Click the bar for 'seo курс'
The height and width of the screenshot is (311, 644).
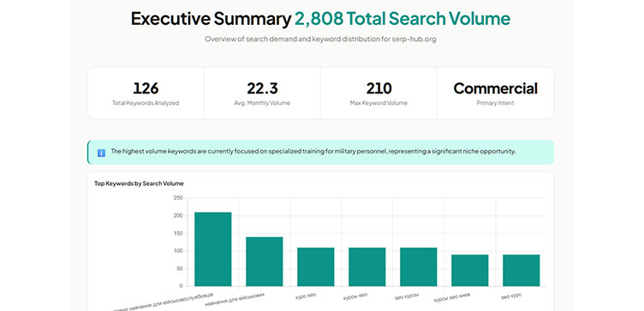[x=521, y=271]
